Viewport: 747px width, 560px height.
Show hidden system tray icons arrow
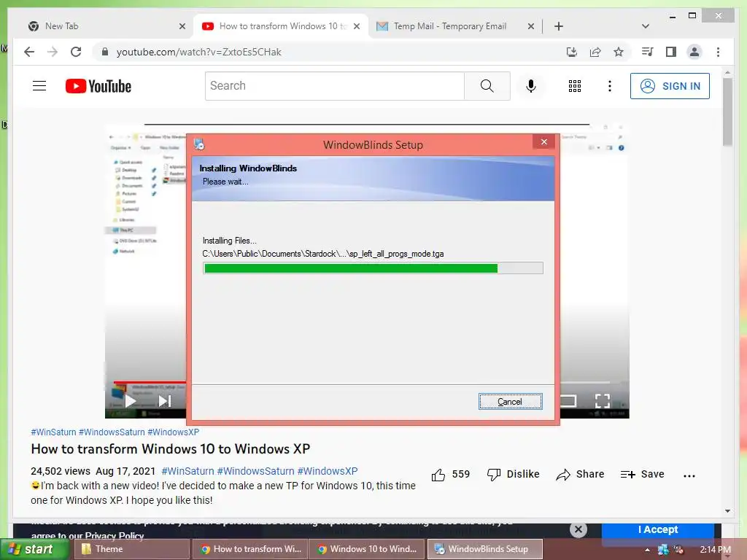(647, 550)
